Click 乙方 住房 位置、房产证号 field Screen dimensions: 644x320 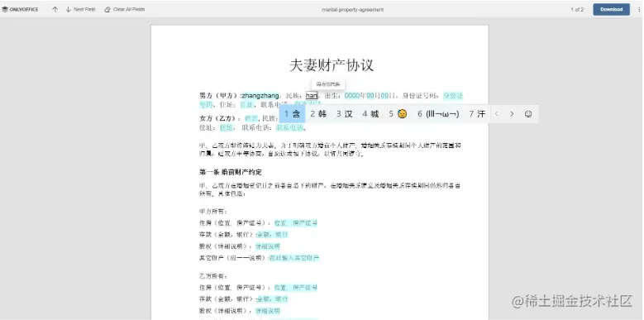pos(296,288)
